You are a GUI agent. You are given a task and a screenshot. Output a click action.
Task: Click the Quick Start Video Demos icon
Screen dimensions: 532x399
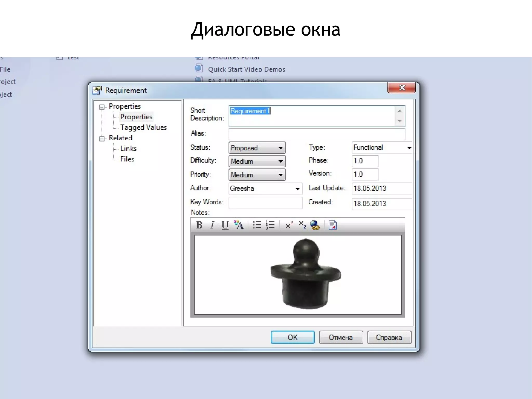199,68
